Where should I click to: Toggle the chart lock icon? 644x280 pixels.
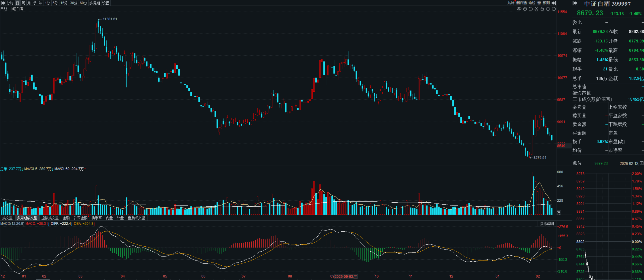[542, 9]
